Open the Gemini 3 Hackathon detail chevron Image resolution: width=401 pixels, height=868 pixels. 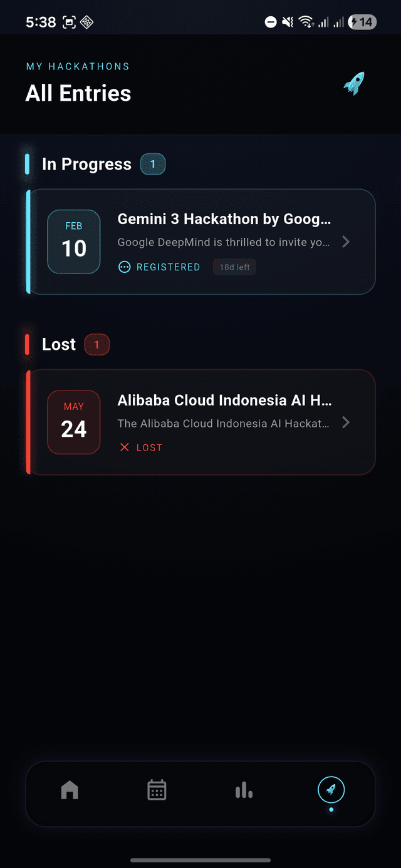(346, 242)
